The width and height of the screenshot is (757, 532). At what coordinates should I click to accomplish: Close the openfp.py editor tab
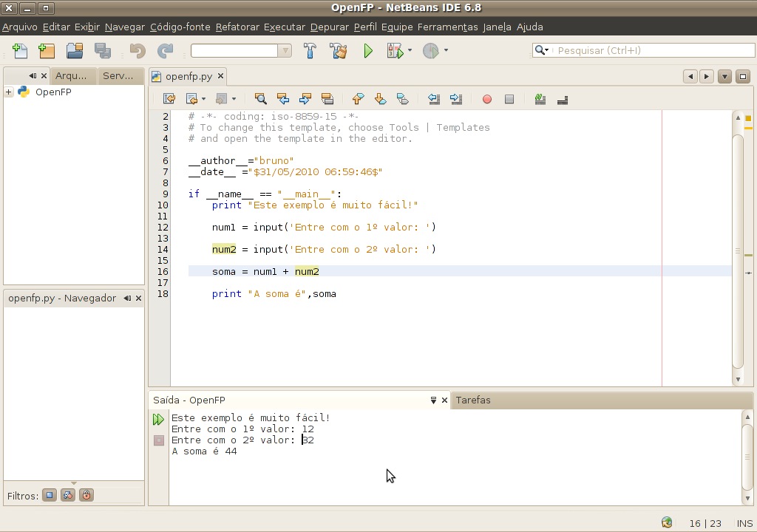[220, 76]
